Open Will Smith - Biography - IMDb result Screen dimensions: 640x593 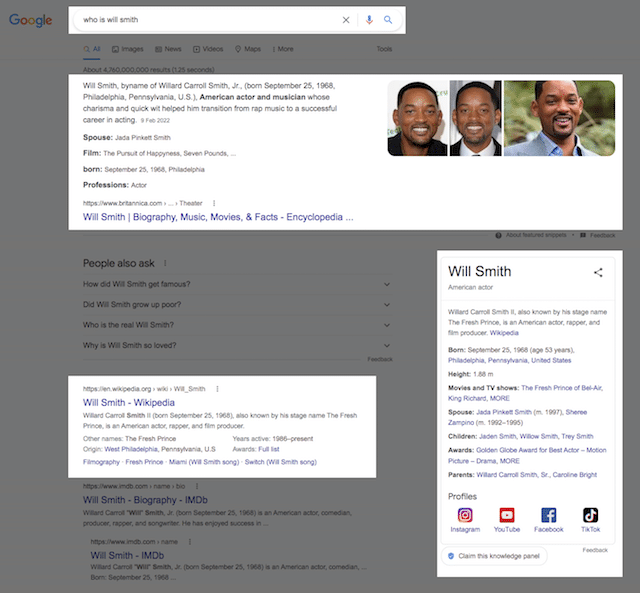(145, 500)
